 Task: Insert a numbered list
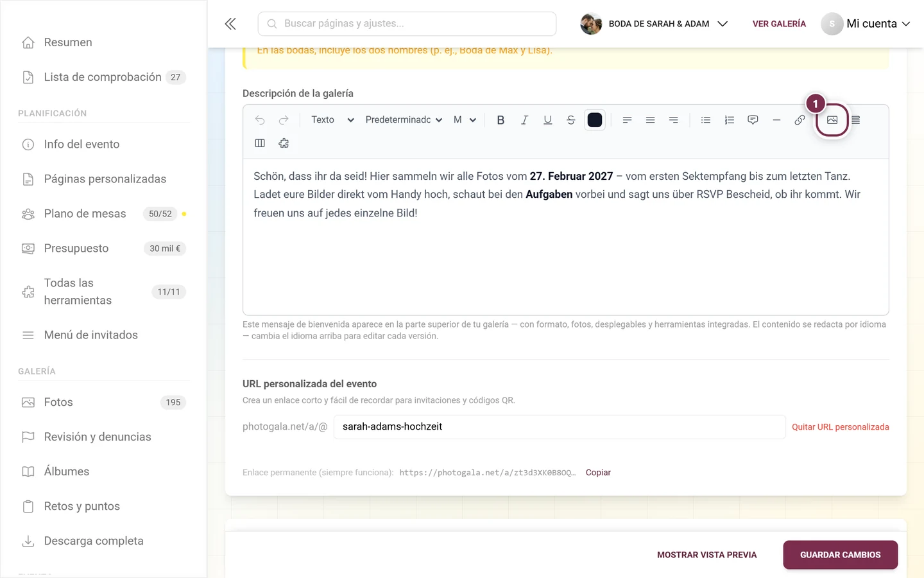click(x=729, y=120)
